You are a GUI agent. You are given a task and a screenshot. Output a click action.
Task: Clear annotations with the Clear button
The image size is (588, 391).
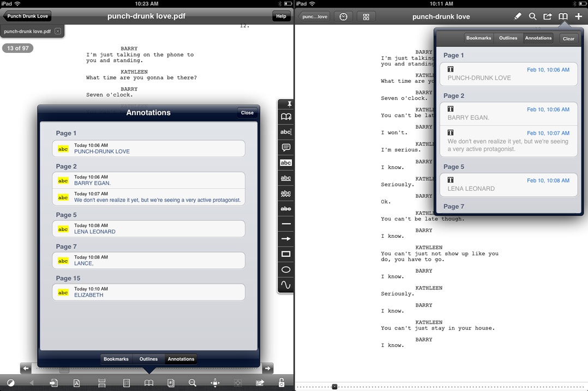[568, 38]
